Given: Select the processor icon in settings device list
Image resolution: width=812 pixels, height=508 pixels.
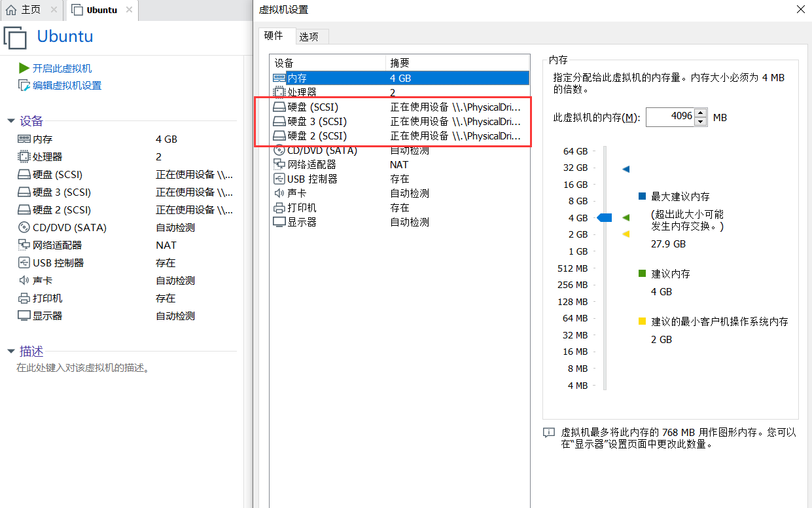Looking at the screenshot, I should point(279,93).
